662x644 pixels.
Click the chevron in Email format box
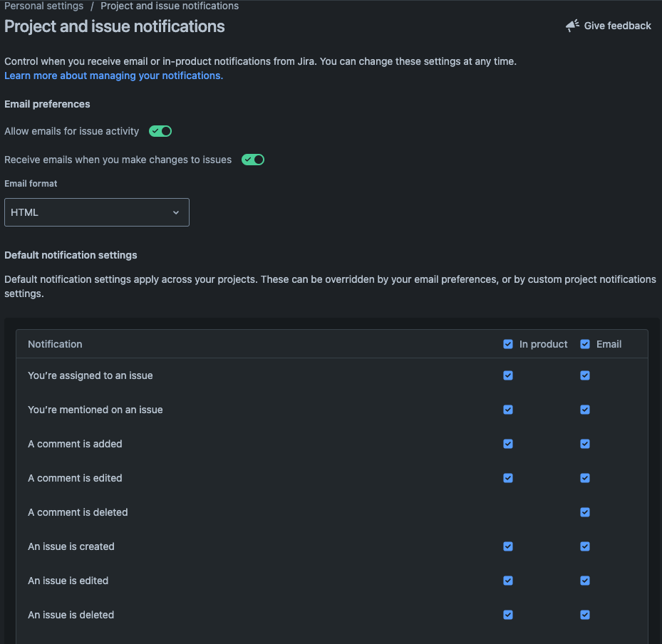(176, 212)
